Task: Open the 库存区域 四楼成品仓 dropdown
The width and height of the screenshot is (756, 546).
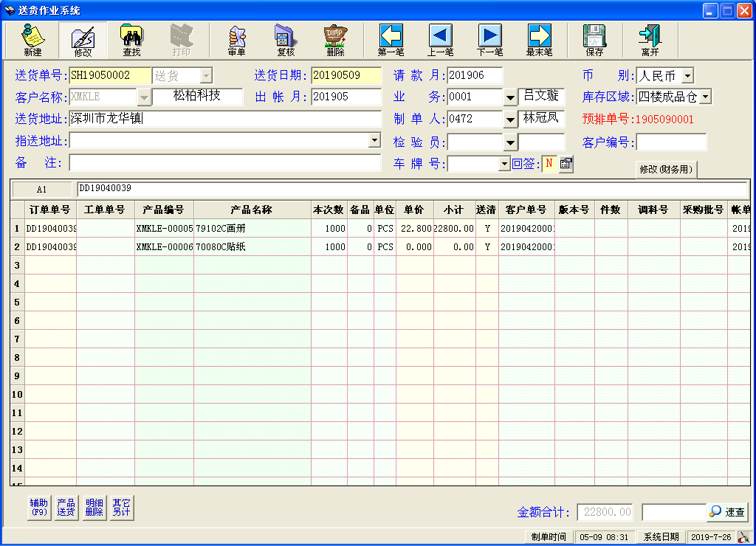Action: coord(705,97)
